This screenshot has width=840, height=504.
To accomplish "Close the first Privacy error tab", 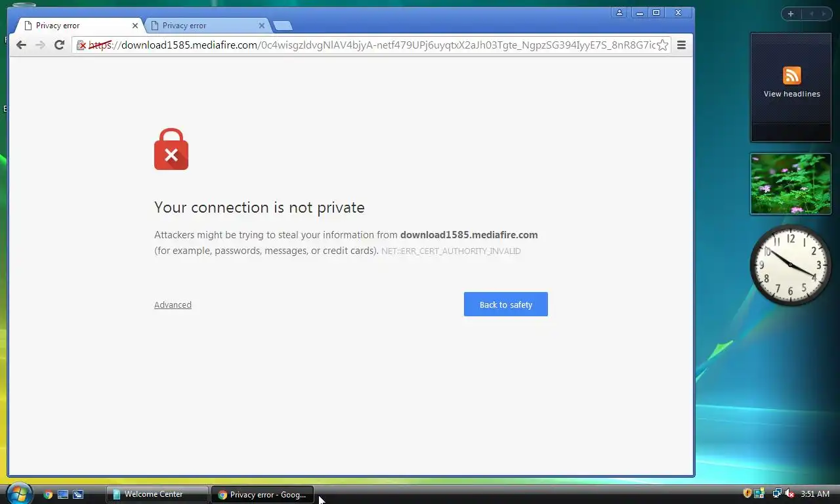I will pos(135,26).
